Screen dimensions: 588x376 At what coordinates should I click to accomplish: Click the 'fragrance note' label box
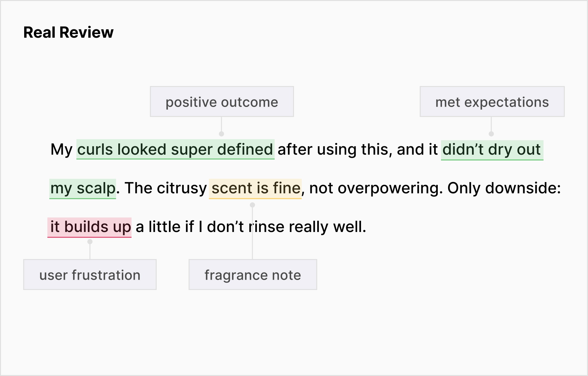(253, 275)
